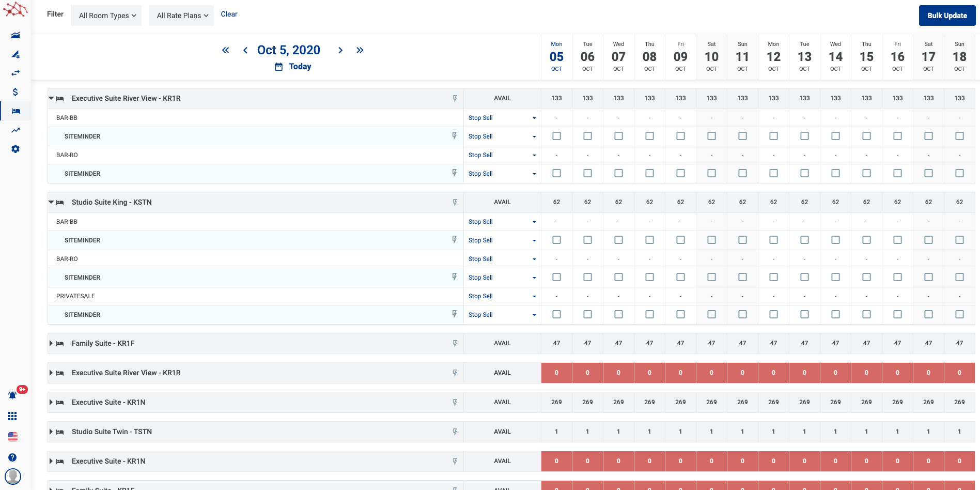
Task: Select the Sat 17 Oct date column header
Action: coord(928,56)
